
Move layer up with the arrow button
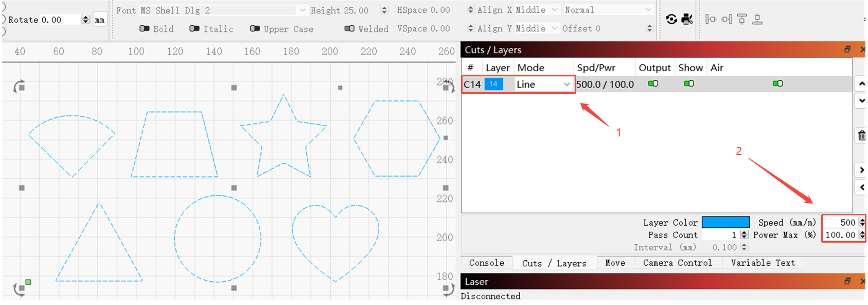[861, 83]
